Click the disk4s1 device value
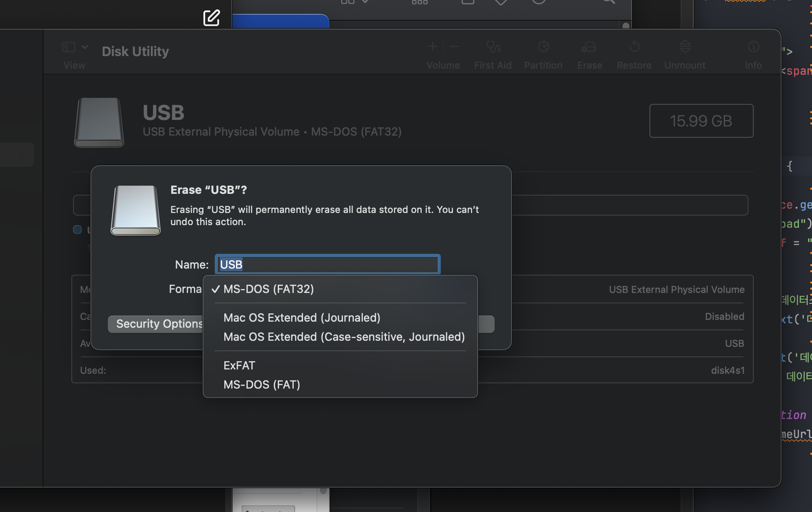 (x=728, y=370)
